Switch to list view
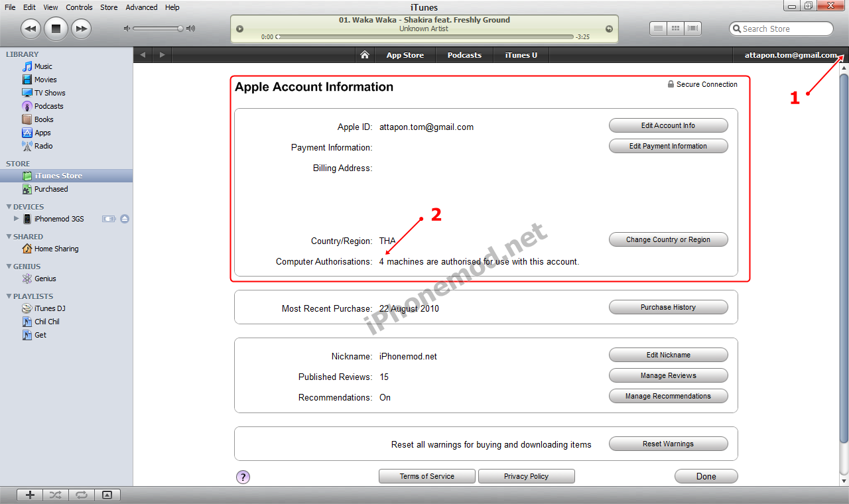The width and height of the screenshot is (849, 504). coord(658,29)
